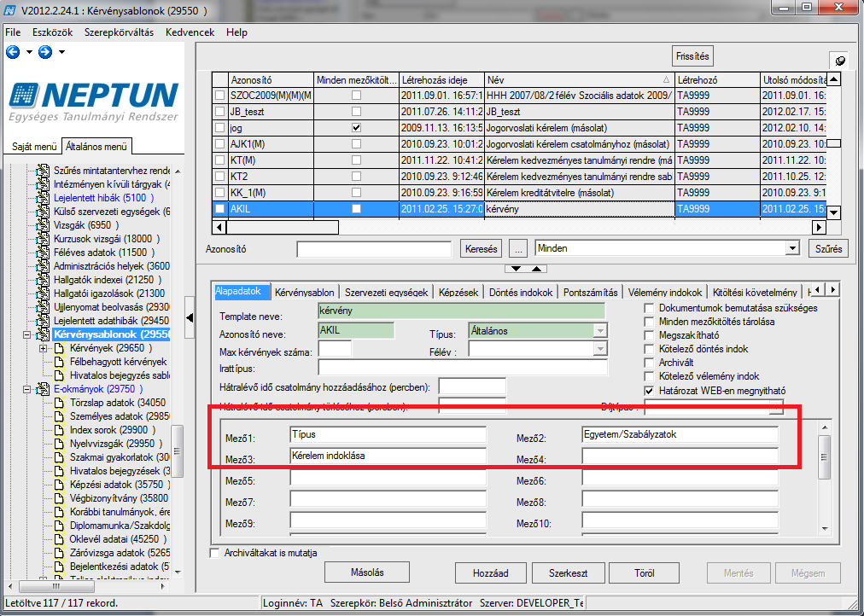Click the Vizsgák (6950) menu icon
Screen dimensions: 864x616
tap(43, 226)
